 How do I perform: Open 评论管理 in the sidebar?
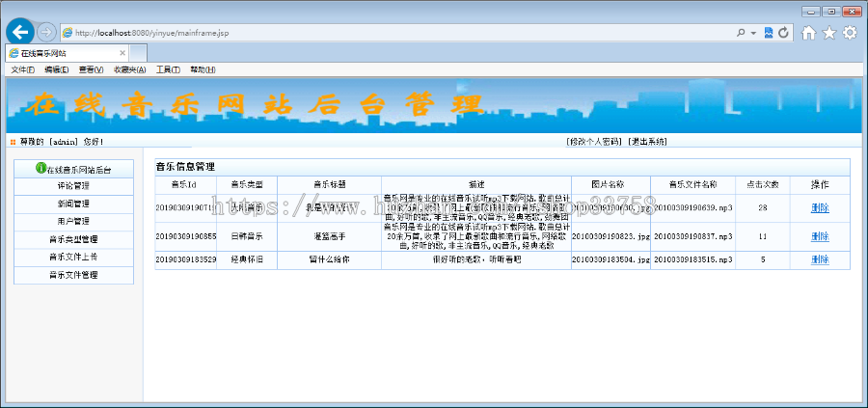tap(73, 186)
